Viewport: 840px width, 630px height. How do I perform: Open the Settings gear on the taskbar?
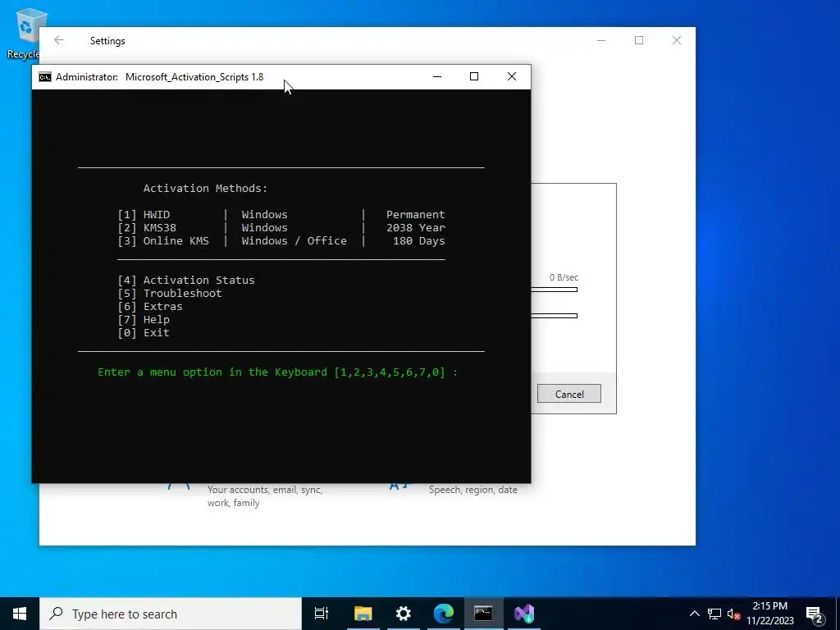[x=403, y=614]
